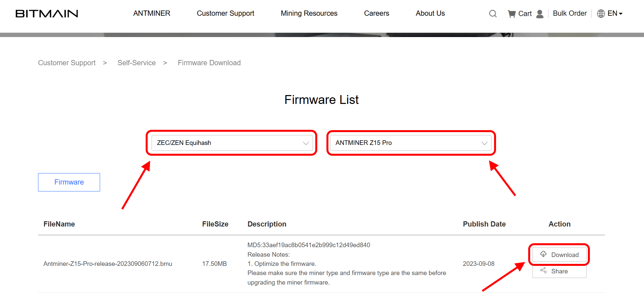Open the ANTMINER Z15 Pro model dropdown
Viewport: 644px width, 297px height.
click(x=410, y=143)
